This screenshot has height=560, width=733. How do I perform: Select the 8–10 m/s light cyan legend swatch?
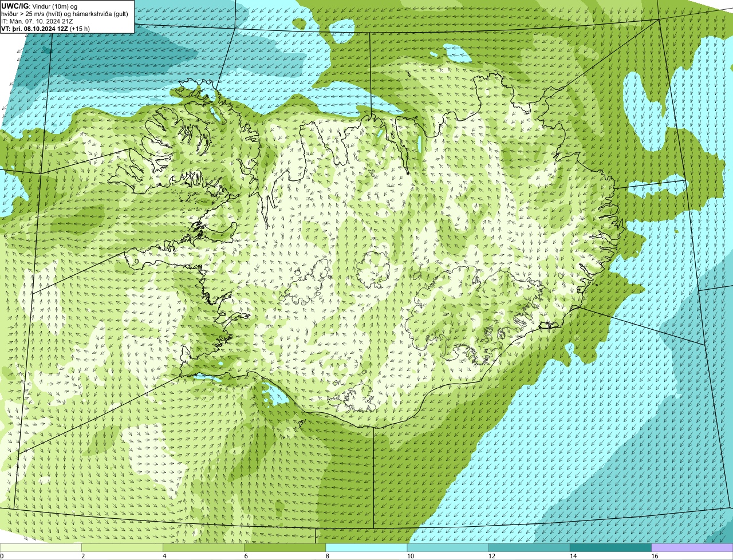[x=366, y=547]
